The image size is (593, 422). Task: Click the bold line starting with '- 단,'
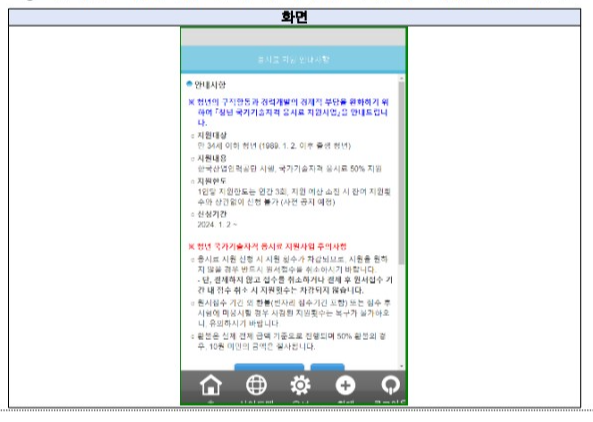pos(295,285)
